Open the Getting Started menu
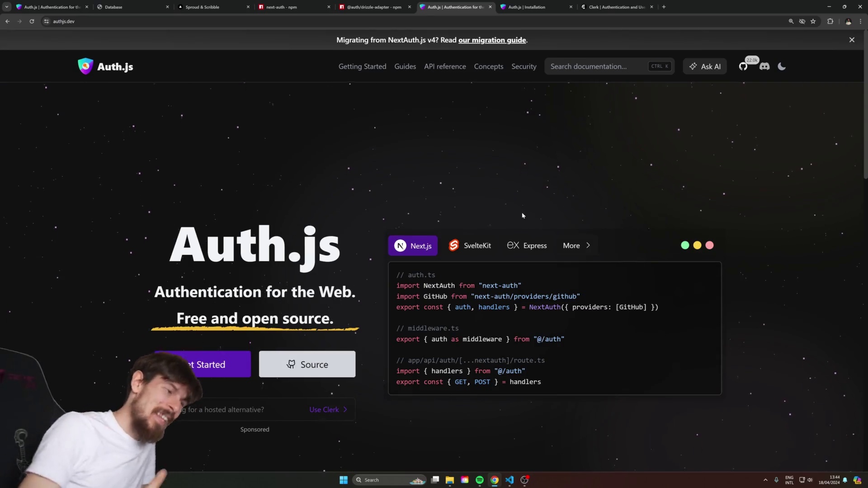This screenshot has width=868, height=488. click(x=362, y=66)
